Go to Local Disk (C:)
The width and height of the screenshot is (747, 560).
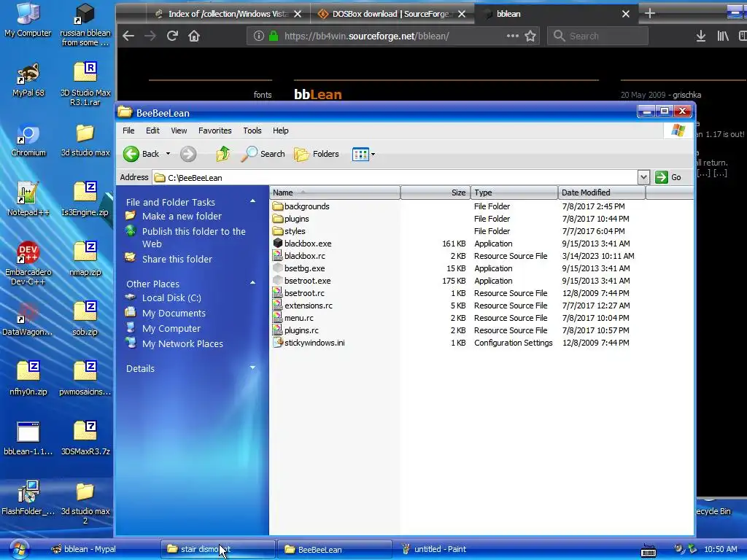(x=171, y=297)
